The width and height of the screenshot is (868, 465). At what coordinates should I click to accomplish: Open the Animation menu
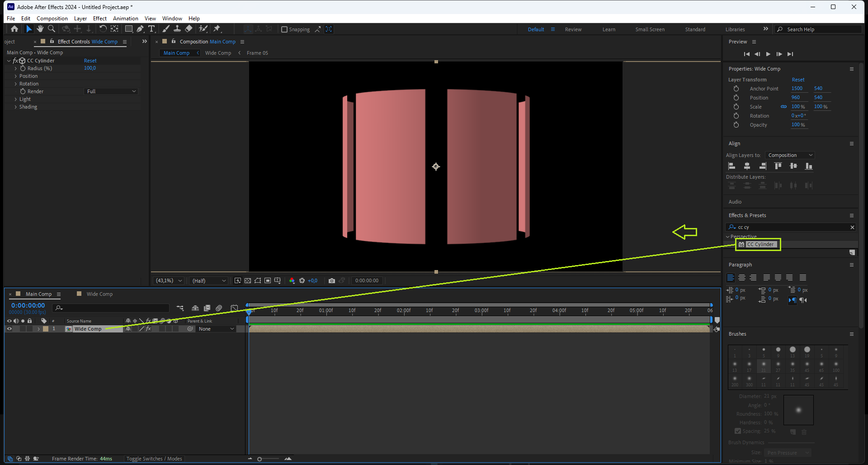[x=125, y=19]
